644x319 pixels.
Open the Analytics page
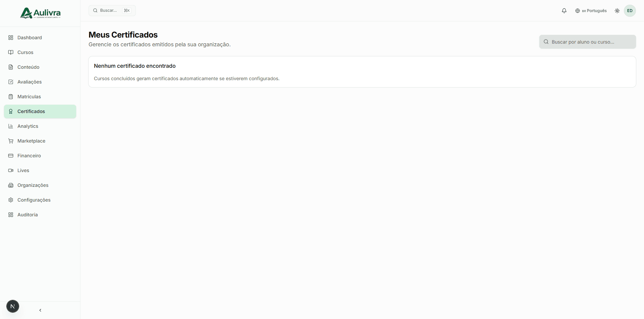(40, 126)
